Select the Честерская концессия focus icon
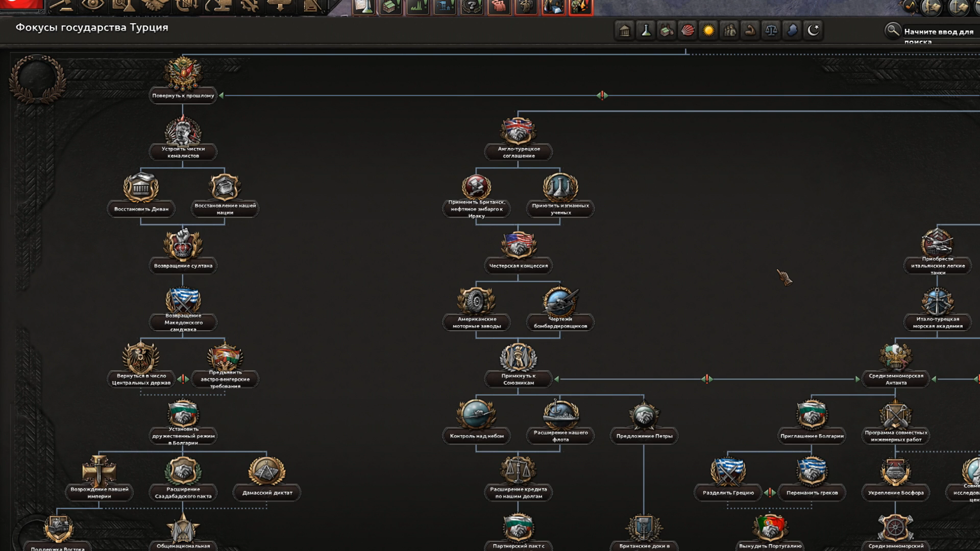This screenshot has height=551, width=980. tap(518, 245)
